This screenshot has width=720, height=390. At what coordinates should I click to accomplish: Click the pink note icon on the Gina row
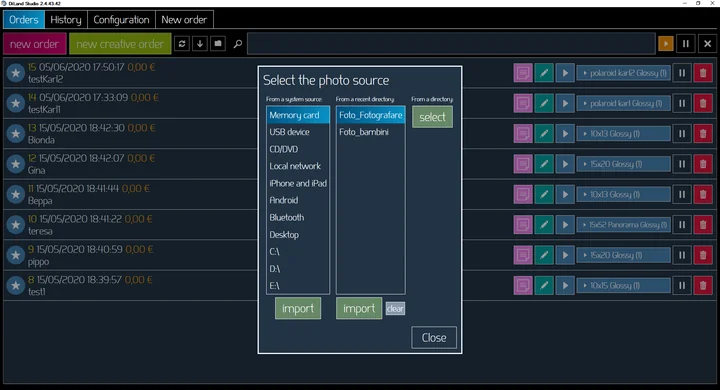coord(523,164)
